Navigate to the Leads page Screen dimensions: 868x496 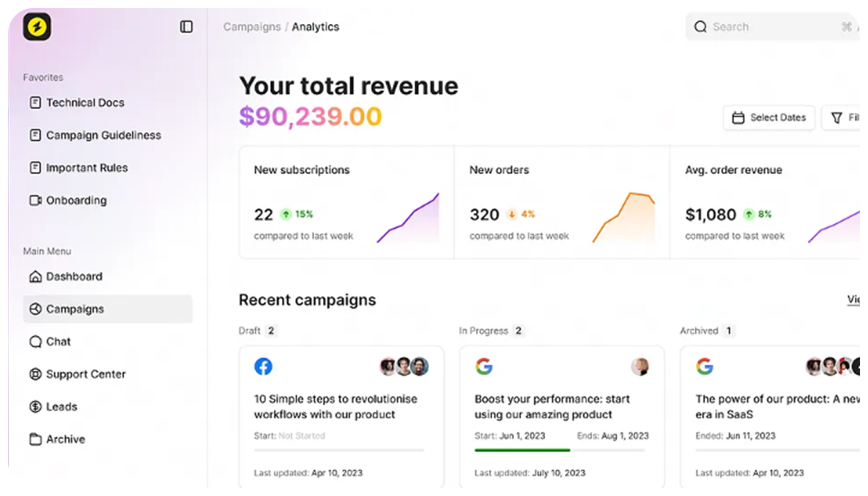(61, 407)
